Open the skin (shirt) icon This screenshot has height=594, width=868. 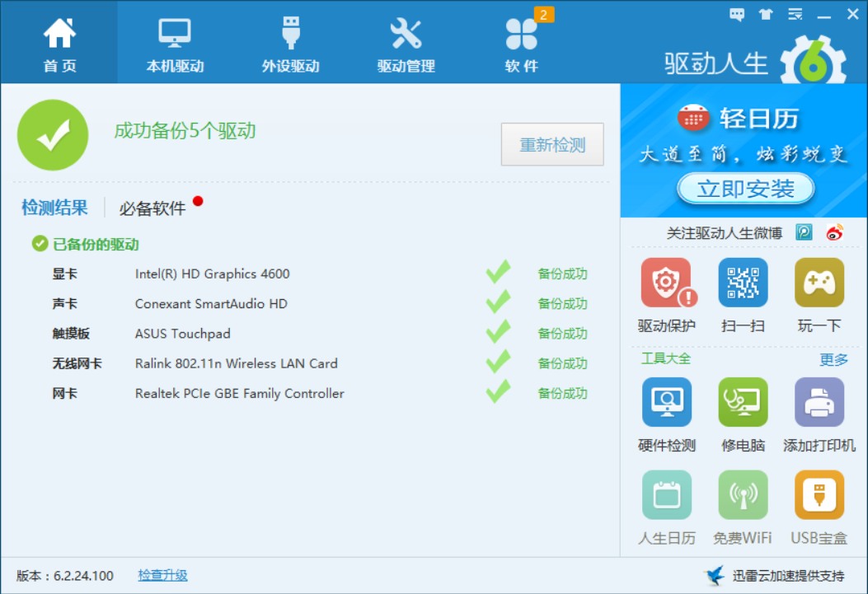pyautogui.click(x=766, y=14)
